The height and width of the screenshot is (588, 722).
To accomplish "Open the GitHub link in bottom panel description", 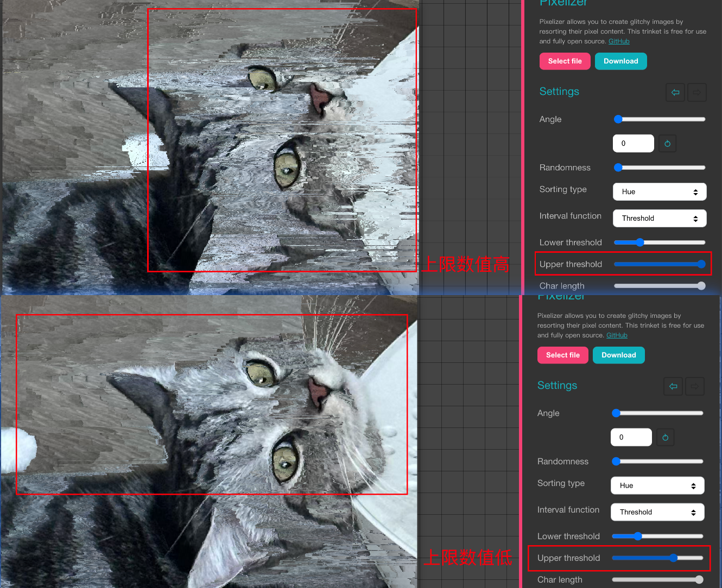I will pyautogui.click(x=617, y=335).
